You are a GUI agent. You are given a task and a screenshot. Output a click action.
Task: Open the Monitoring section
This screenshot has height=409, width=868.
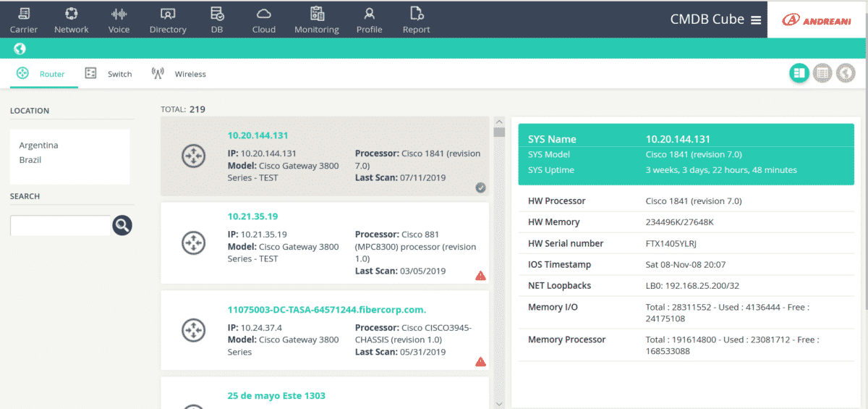point(317,20)
